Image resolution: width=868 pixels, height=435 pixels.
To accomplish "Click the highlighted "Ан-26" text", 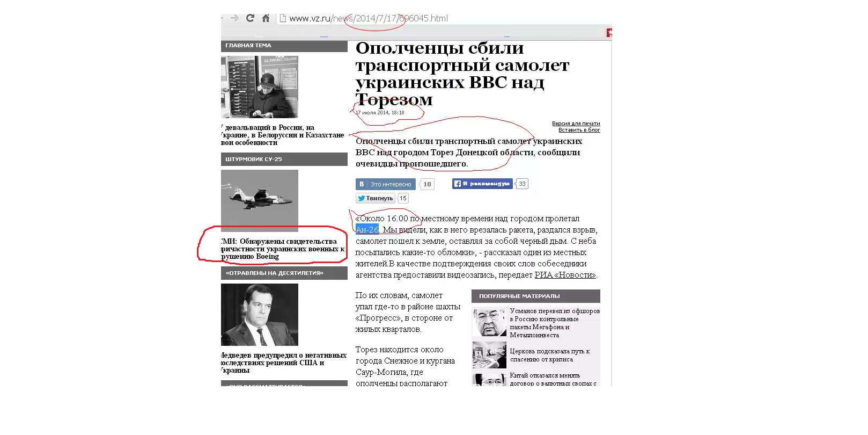I will (x=367, y=230).
